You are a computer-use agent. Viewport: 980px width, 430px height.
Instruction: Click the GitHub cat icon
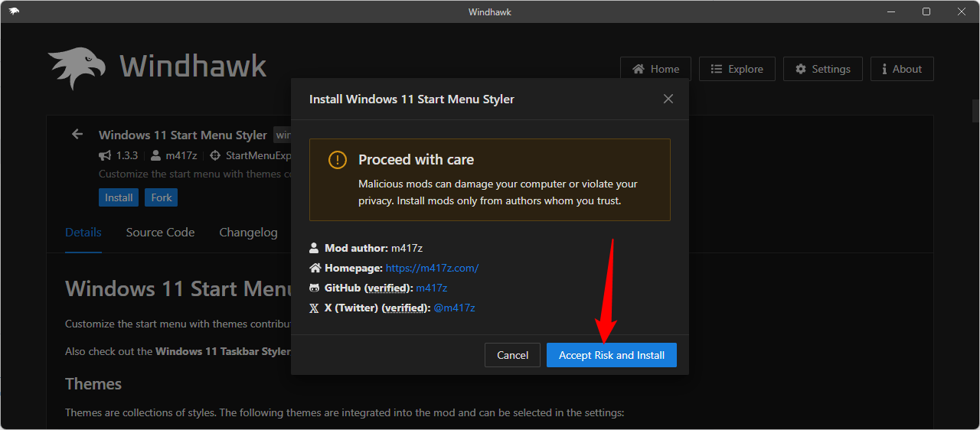(x=314, y=288)
